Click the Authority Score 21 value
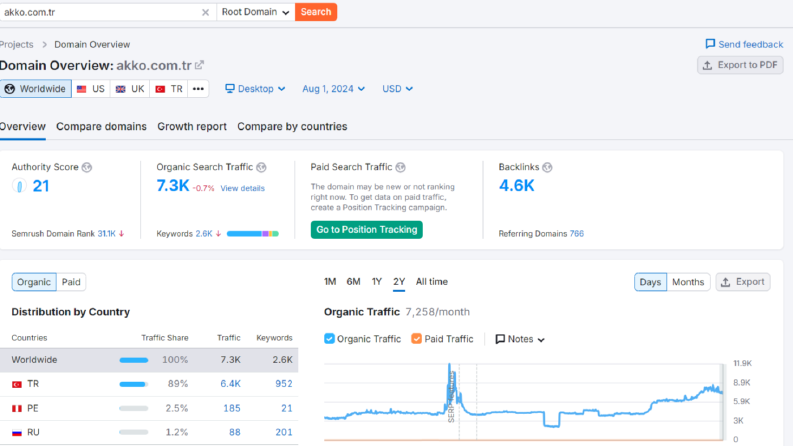 click(x=41, y=186)
